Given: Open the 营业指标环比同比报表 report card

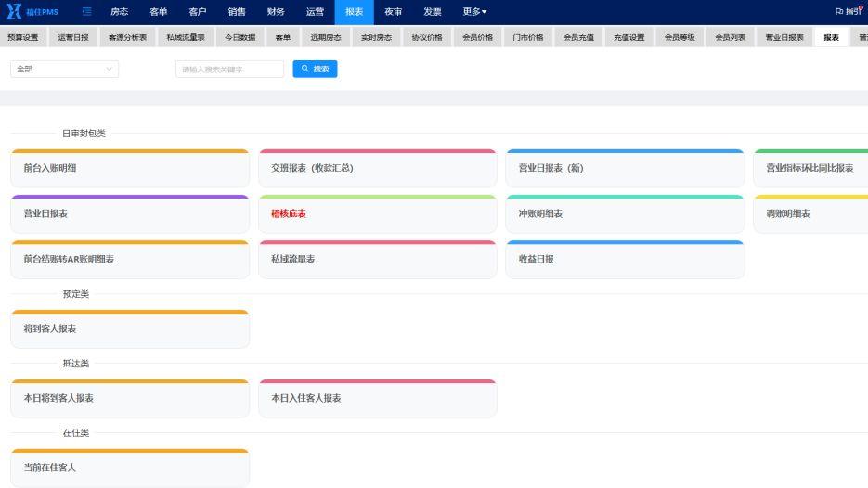Looking at the screenshot, I should (810, 168).
